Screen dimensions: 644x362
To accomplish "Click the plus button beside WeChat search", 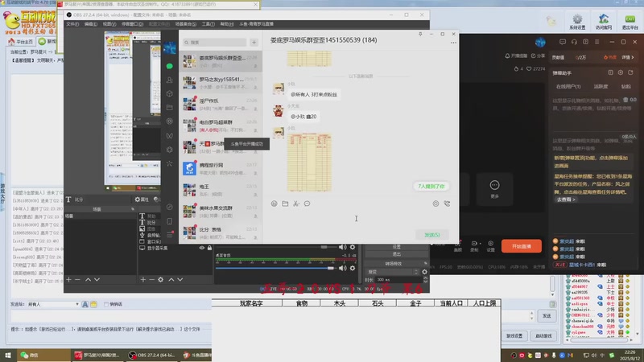I will pos(254,43).
